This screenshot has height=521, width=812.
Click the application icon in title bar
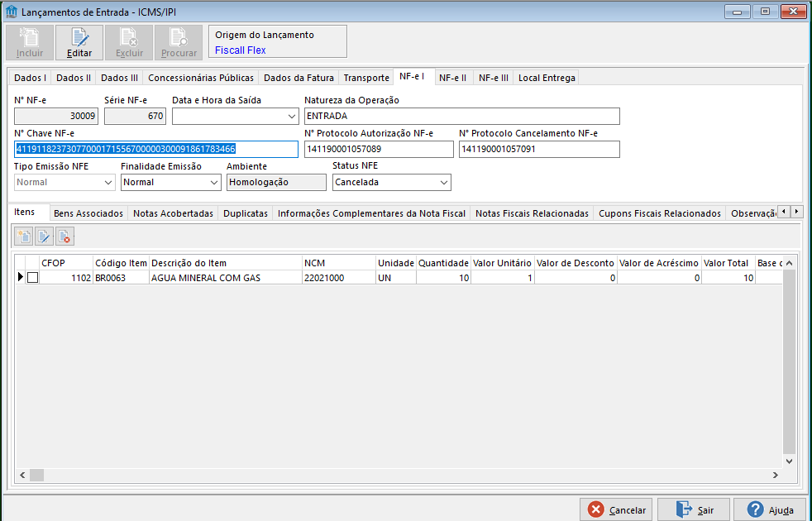click(x=11, y=12)
